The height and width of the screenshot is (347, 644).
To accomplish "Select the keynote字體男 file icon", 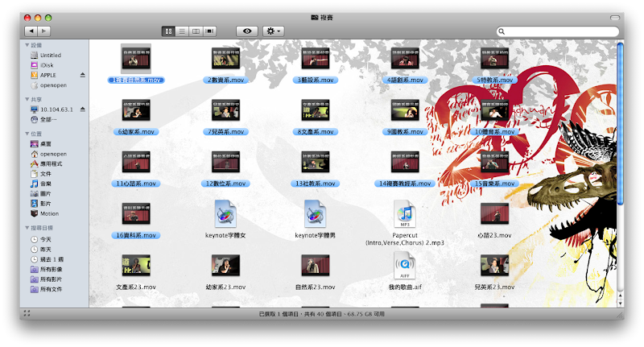I will (315, 213).
